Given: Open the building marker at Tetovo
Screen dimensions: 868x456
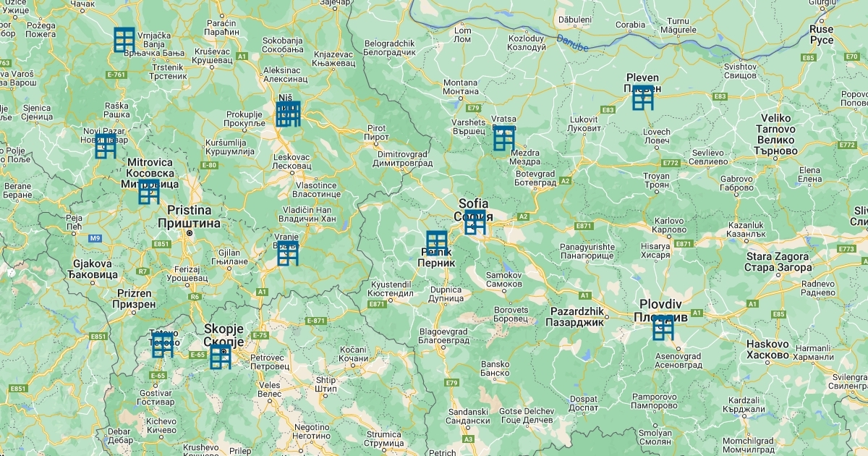Looking at the screenshot, I should point(163,345).
